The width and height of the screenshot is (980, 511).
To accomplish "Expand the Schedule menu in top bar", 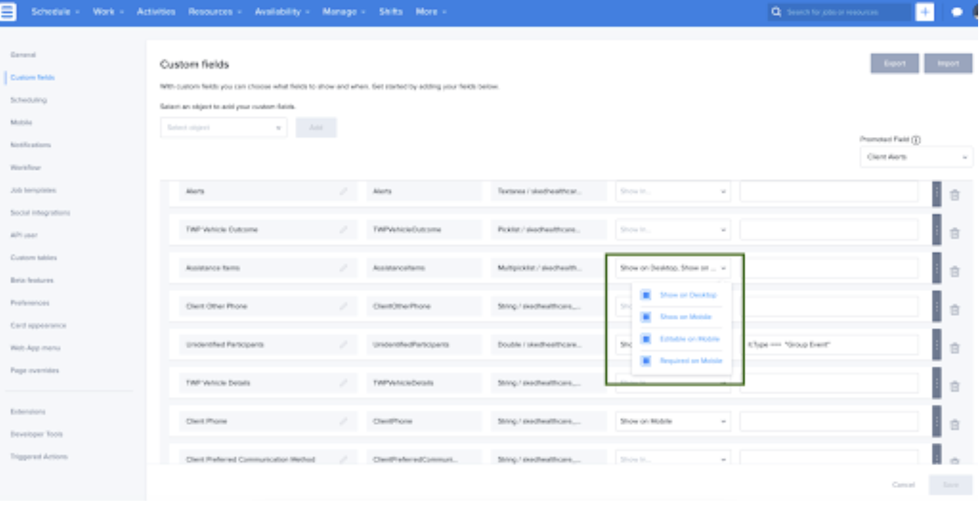I will (55, 11).
